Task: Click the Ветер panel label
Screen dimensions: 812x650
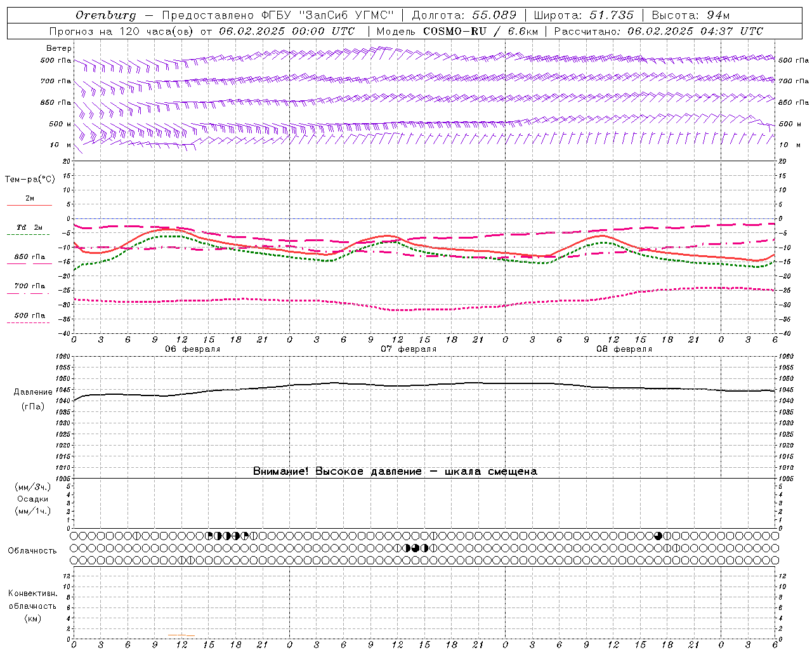Action: (x=59, y=48)
